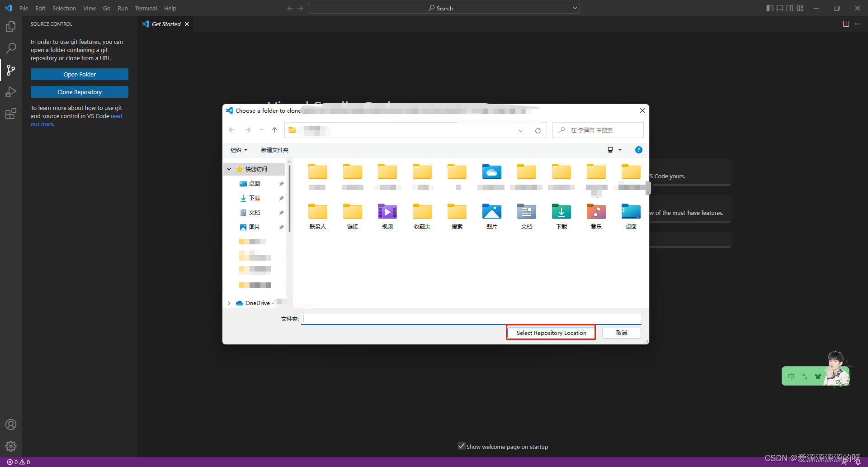
Task: Open Source Control view icon
Action: pyautogui.click(x=11, y=70)
